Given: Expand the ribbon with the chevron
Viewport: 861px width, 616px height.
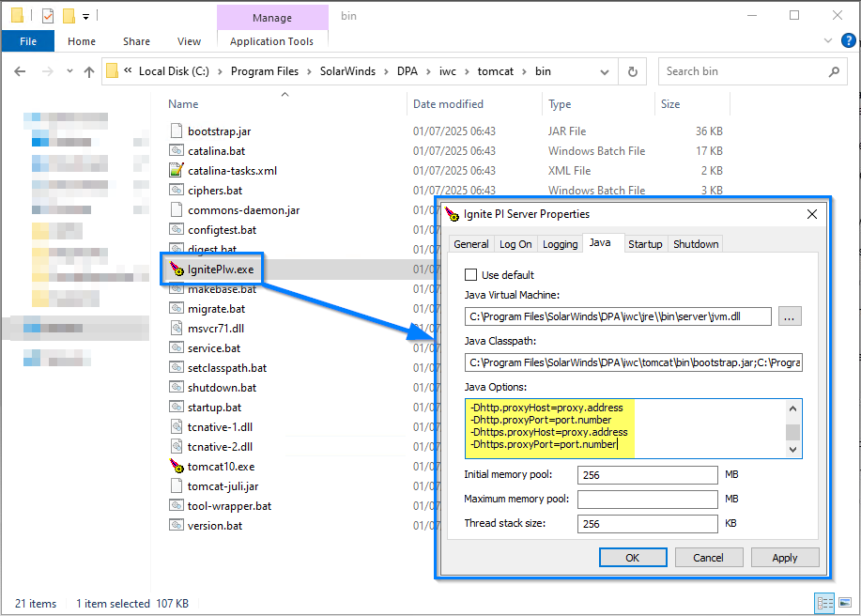Looking at the screenshot, I should (x=828, y=40).
